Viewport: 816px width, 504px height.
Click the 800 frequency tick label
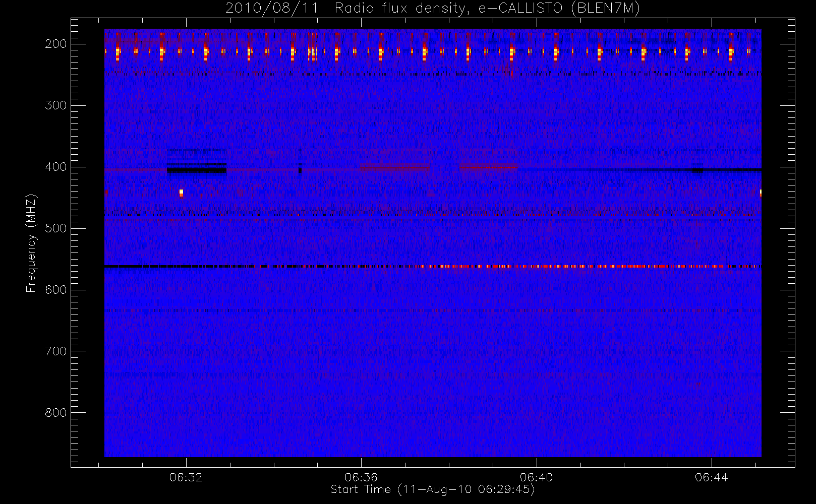point(56,413)
